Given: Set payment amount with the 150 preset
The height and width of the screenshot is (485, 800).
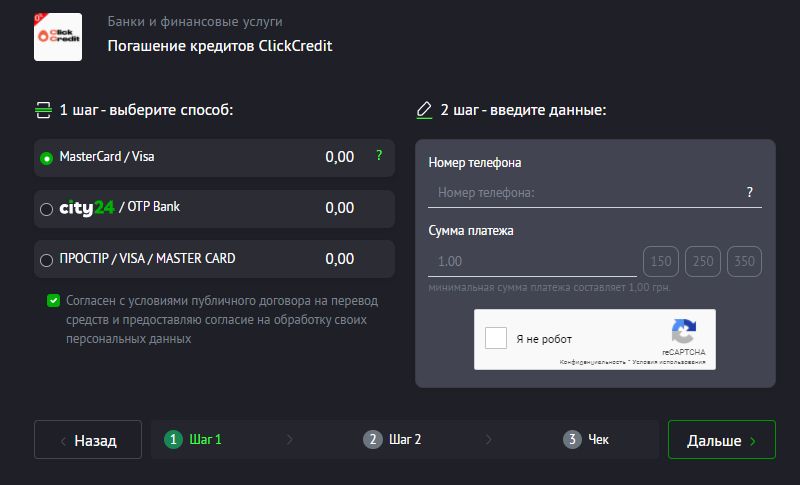Looking at the screenshot, I should 661,262.
